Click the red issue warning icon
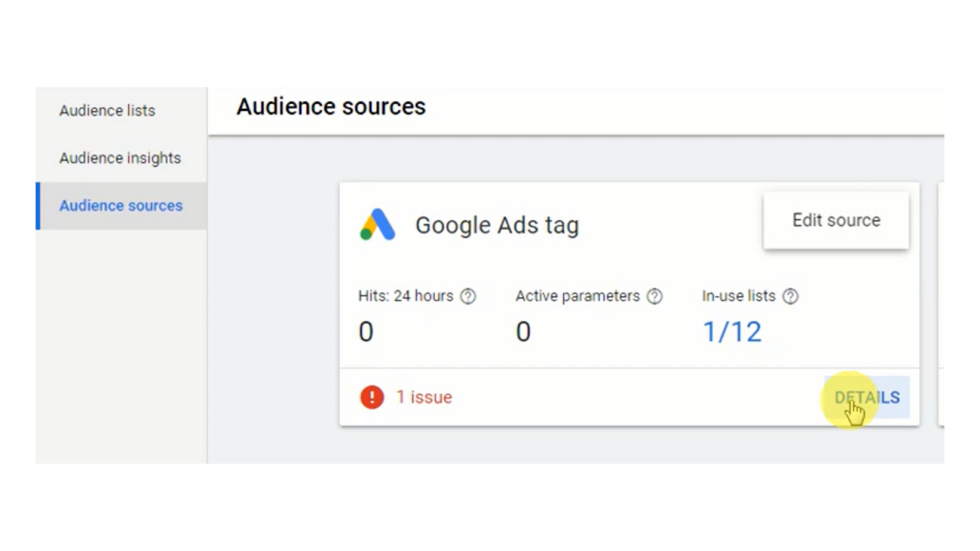Viewport: 980px width, 551px height. [372, 397]
